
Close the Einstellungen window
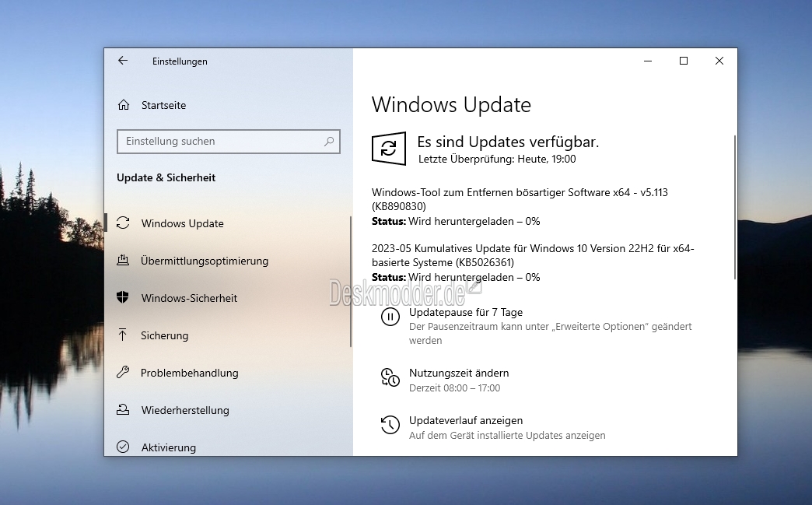pos(719,61)
